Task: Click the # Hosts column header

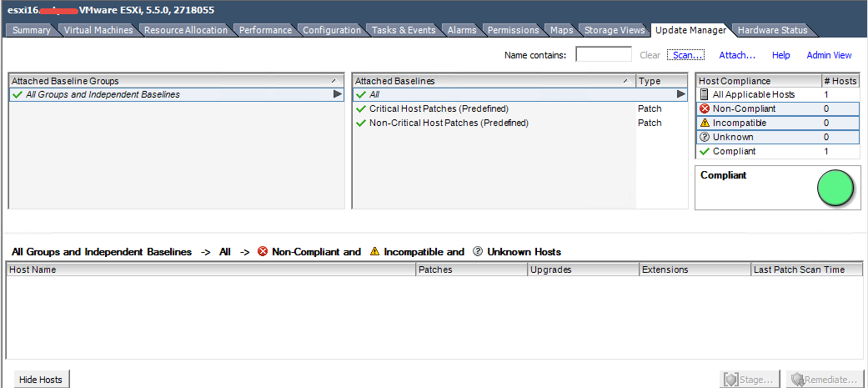Action: (x=840, y=81)
